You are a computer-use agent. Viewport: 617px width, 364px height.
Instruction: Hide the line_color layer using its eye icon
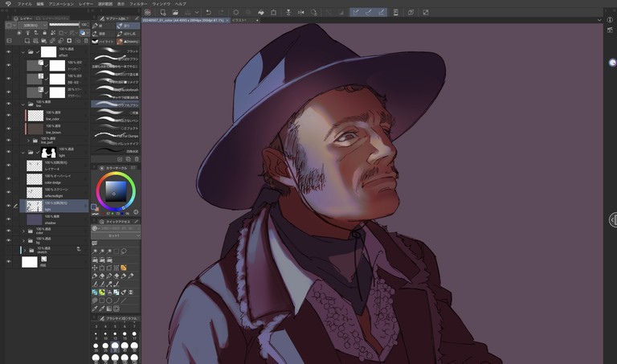(x=9, y=115)
